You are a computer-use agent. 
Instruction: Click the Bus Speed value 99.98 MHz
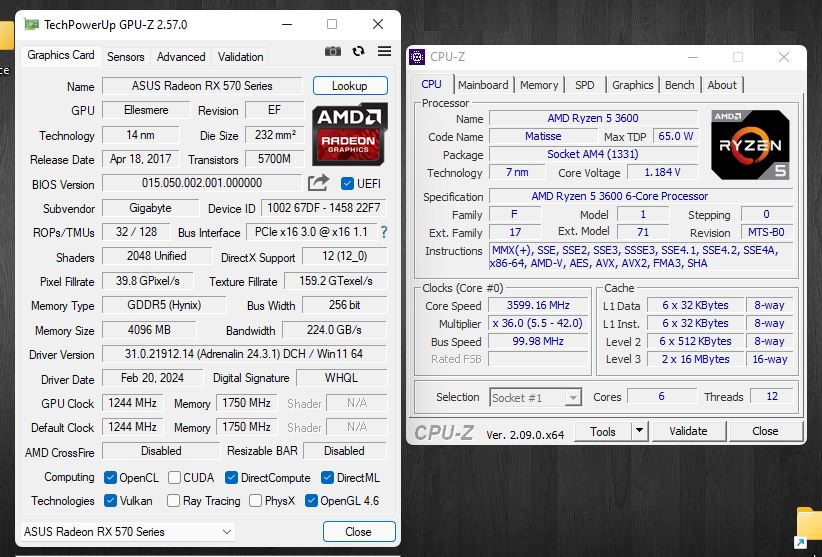[538, 341]
